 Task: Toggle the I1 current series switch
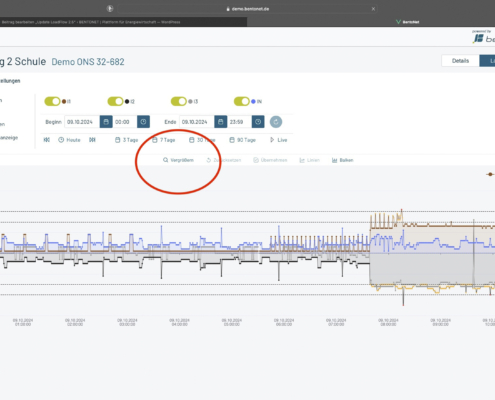click(52, 101)
